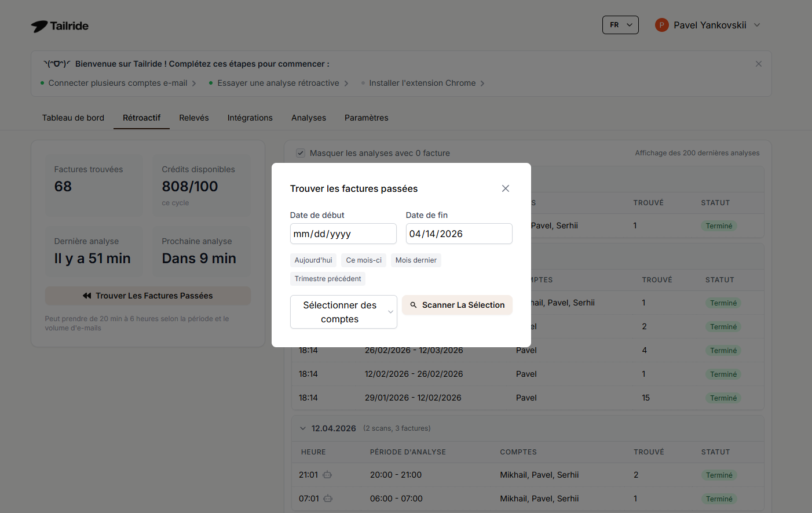Close the Trouver les factures passées dialog
Image resolution: width=812 pixels, height=513 pixels.
click(505, 188)
